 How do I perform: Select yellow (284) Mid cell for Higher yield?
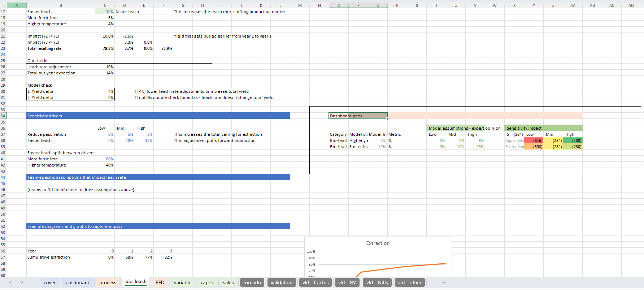(553, 140)
